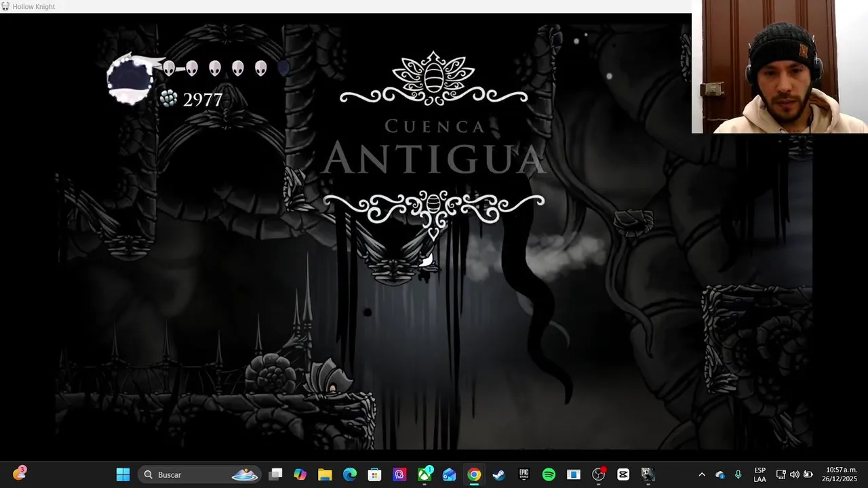This screenshot has height=488, width=868.
Task: Open the Widgets icon with badge 3
Action: click(x=19, y=474)
